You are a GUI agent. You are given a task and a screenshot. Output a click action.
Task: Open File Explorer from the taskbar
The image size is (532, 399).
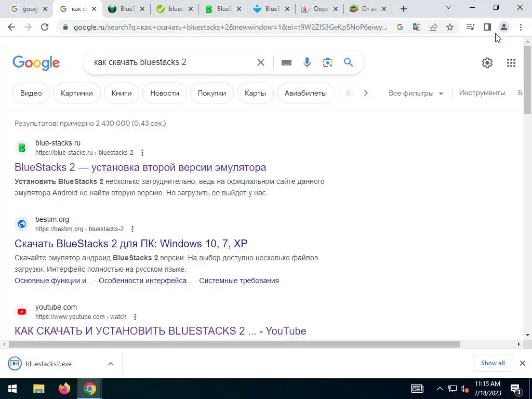(x=38, y=389)
